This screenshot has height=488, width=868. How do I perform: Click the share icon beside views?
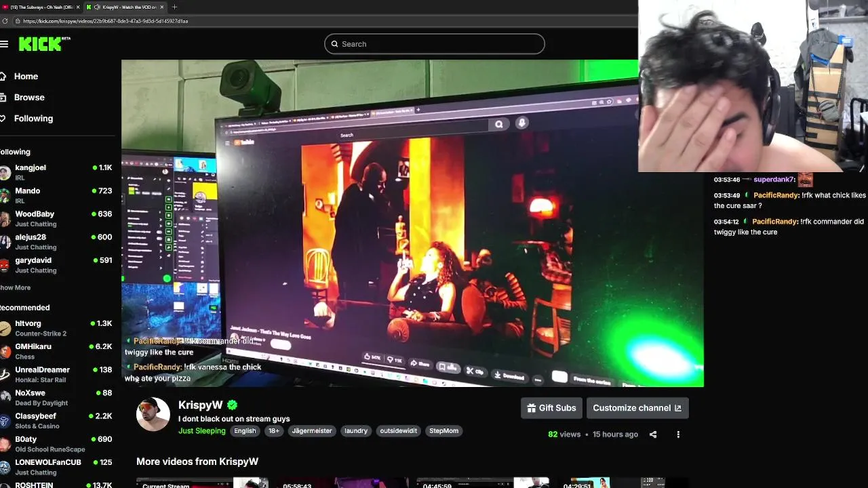(653, 434)
